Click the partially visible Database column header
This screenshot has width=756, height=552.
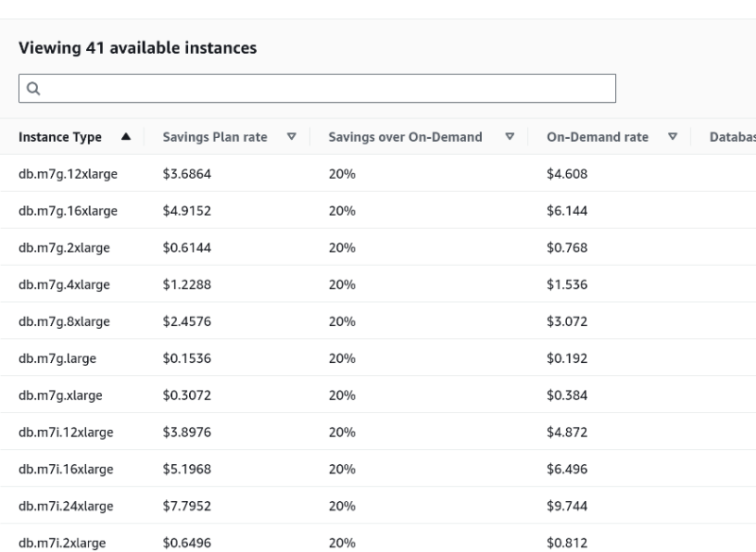pos(731,137)
